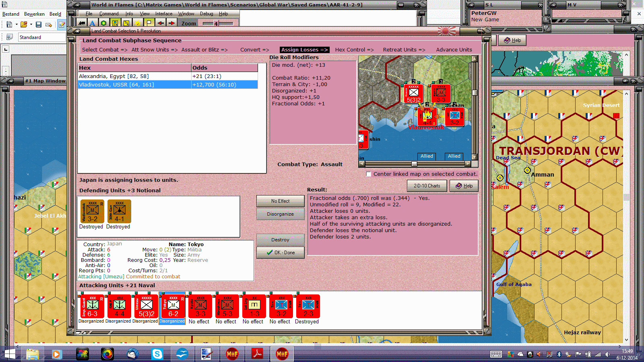Open the Interface menu
Image resolution: width=644 pixels, height=362 pixels.
point(164,14)
